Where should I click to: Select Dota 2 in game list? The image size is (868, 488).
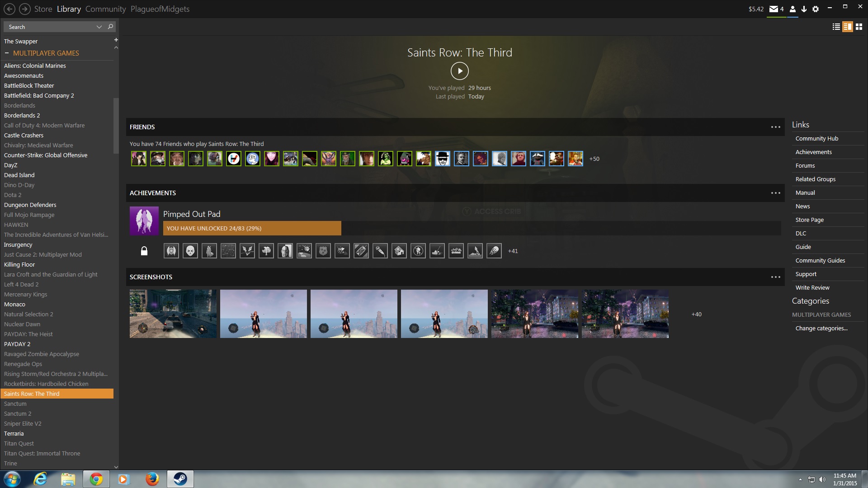click(57, 195)
